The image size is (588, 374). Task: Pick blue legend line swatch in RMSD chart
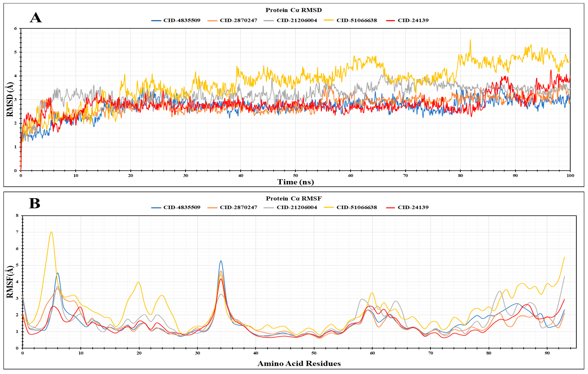point(156,21)
